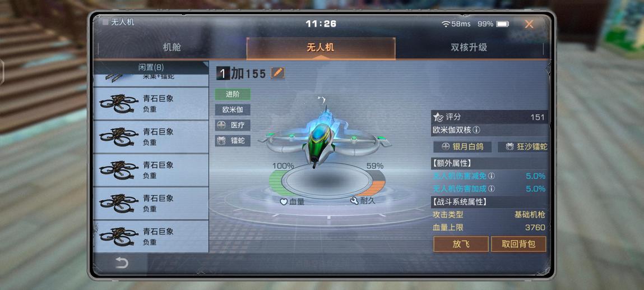Open the 镭蛇 module option
Screen dimensions: 644x290
(x=233, y=141)
